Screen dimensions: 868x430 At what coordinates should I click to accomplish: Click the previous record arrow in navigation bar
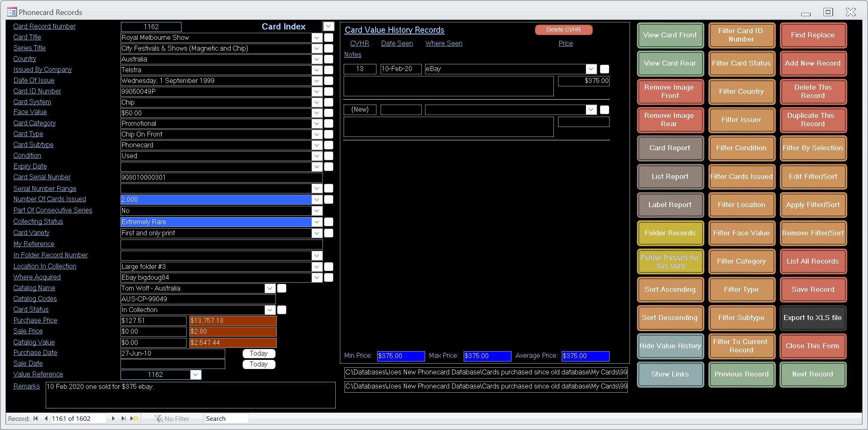coord(46,418)
